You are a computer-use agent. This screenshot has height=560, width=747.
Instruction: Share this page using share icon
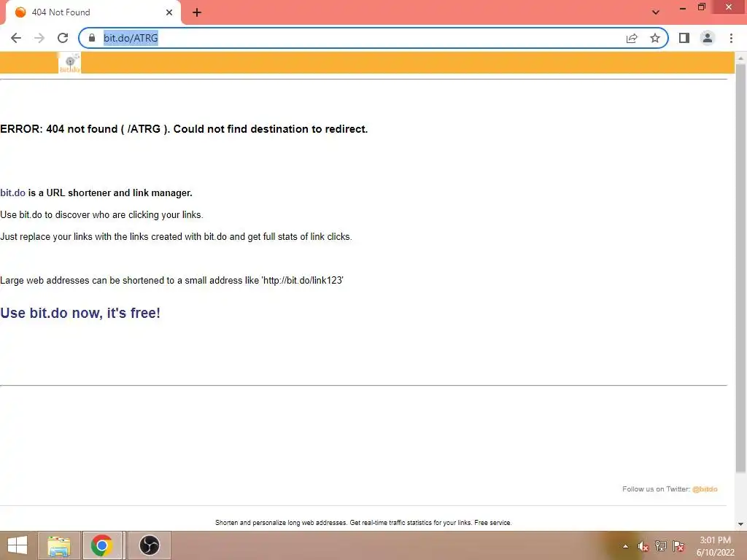632,38
